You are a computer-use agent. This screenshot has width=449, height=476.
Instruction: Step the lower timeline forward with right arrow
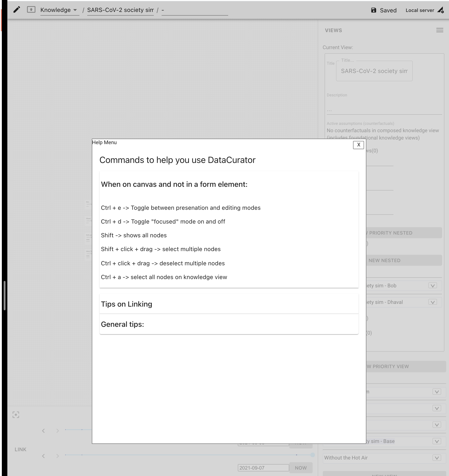pyautogui.click(x=57, y=456)
